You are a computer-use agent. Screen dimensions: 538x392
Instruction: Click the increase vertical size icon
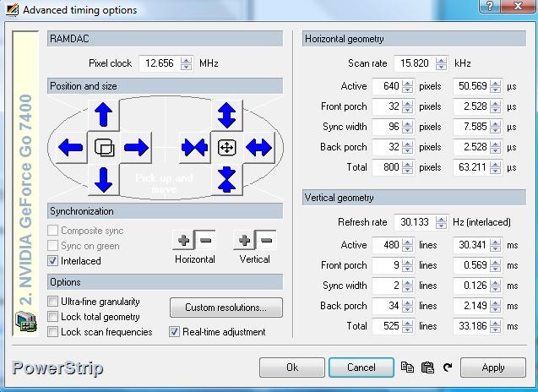226,115
